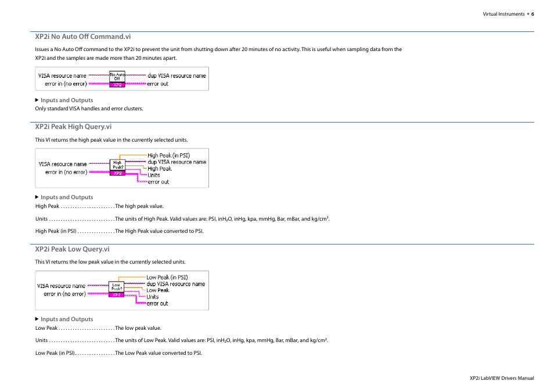Click 'VISA resource name' input in High Peak diagram
554x392 pixels.
pyautogui.click(x=63, y=164)
